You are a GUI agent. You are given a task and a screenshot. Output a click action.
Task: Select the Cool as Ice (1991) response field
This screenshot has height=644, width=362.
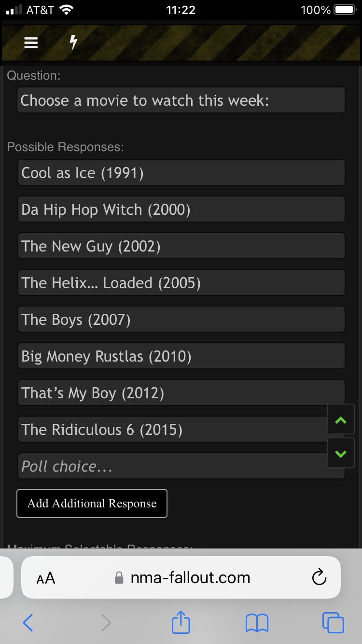pos(181,172)
